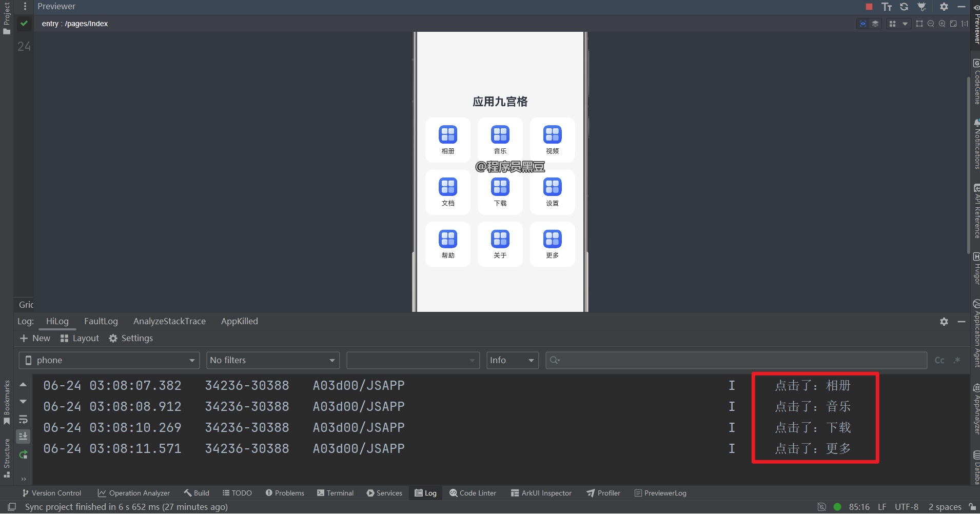
Task: Open the Layout options in Log
Action: (80, 338)
